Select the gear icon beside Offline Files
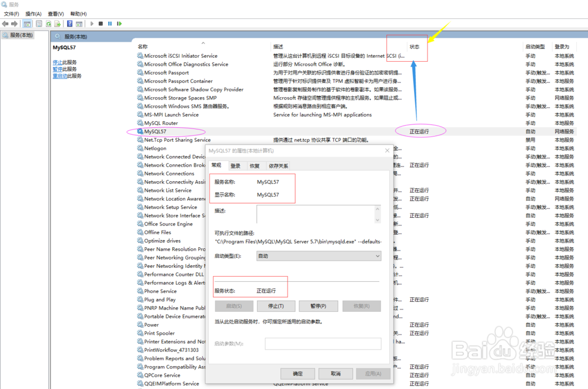 pyautogui.click(x=141, y=232)
